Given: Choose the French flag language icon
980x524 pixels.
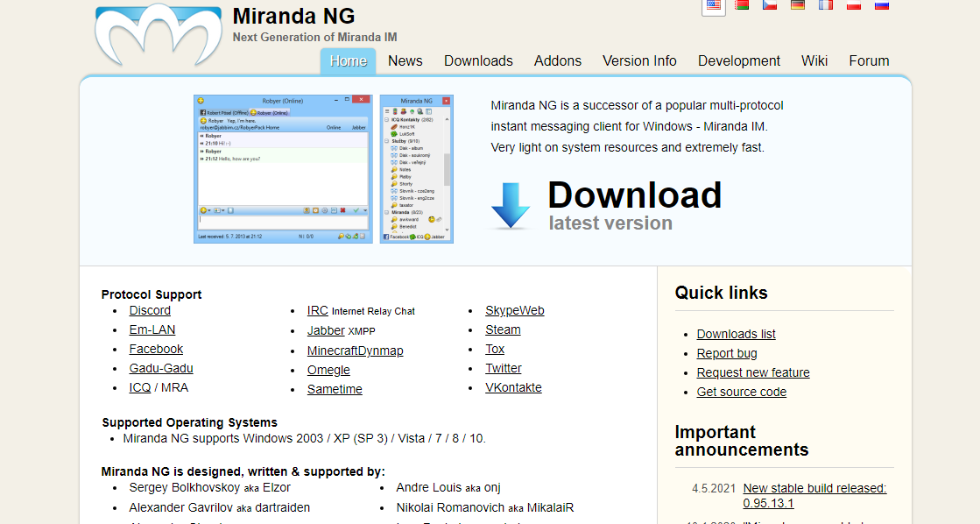Looking at the screenshot, I should tap(826, 5).
